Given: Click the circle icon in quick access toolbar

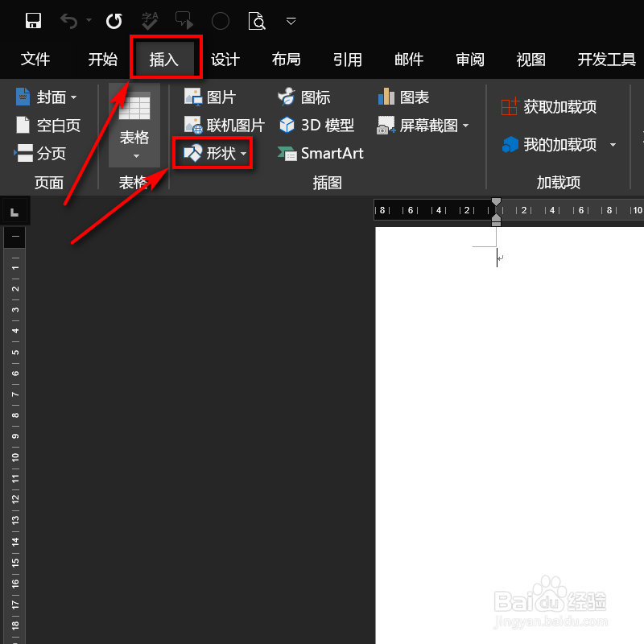Looking at the screenshot, I should (220, 21).
